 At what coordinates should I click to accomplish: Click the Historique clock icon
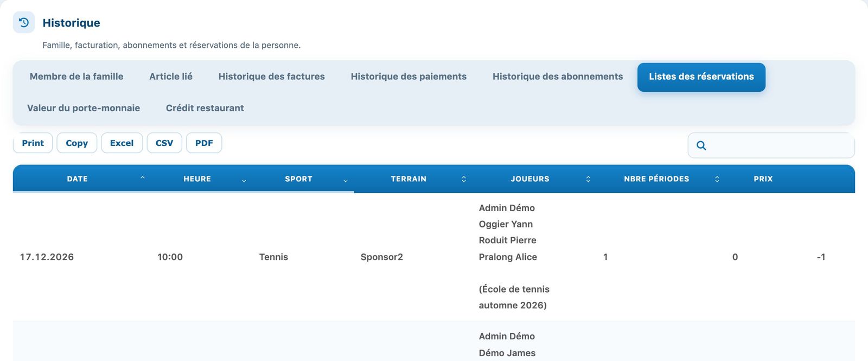coord(24,23)
